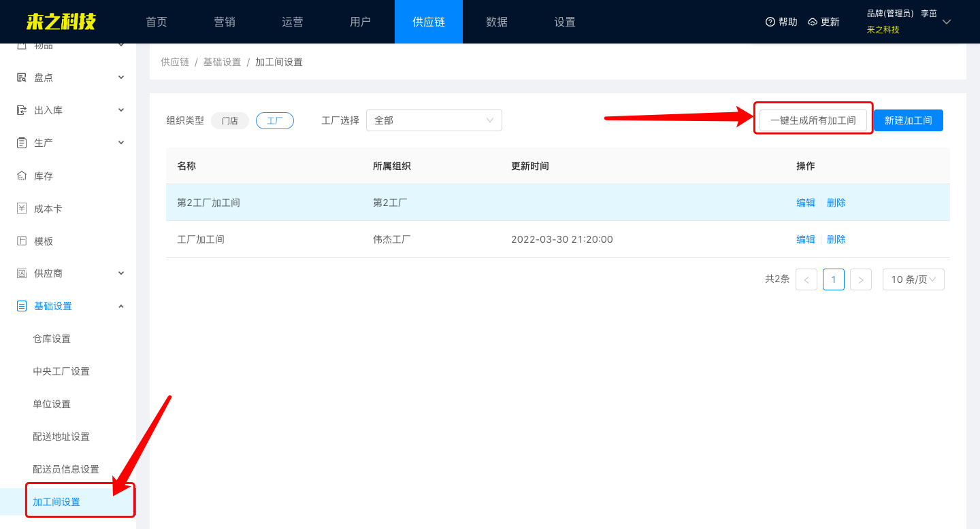Click the 供应商 sidebar icon
Image resolution: width=980 pixels, height=529 pixels.
pyautogui.click(x=22, y=273)
